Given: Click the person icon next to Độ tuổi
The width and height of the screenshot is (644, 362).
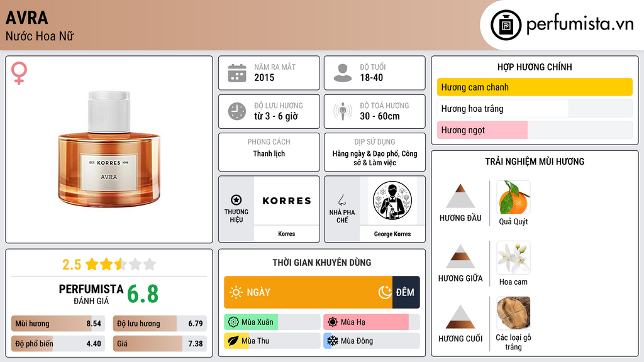Looking at the screenshot, I should [x=343, y=73].
